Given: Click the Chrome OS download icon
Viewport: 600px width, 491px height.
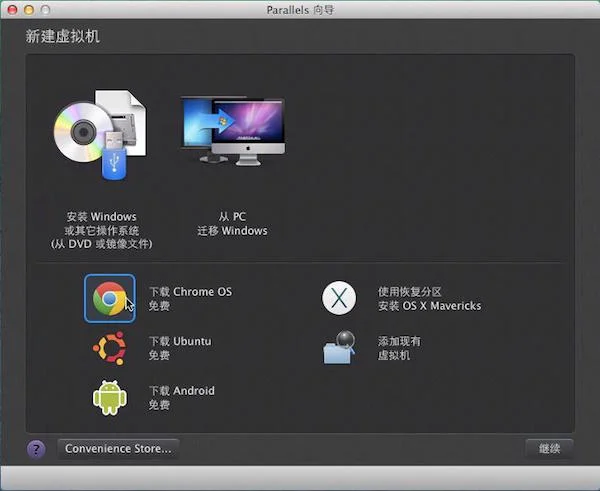Looking at the screenshot, I should pyautogui.click(x=110, y=299).
